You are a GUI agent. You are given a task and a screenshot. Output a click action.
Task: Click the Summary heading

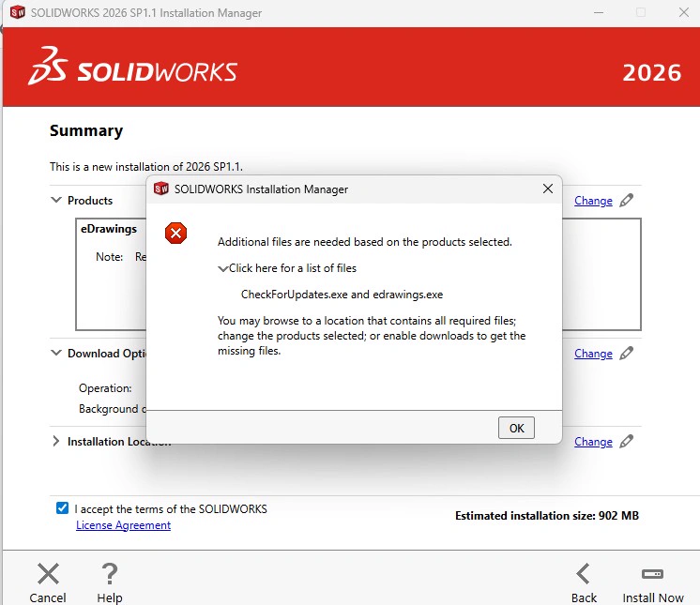(x=86, y=130)
